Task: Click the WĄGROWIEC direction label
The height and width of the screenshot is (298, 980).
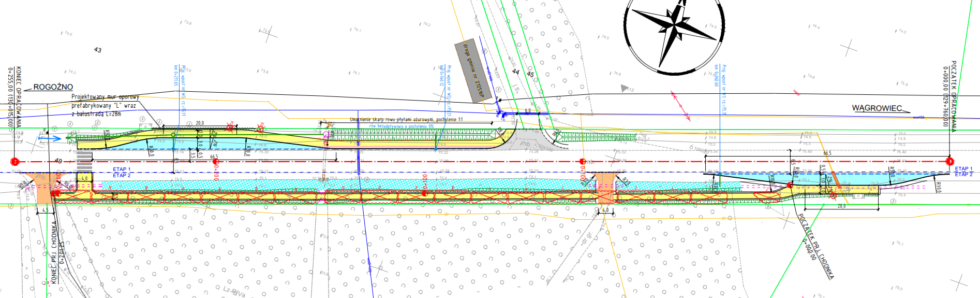Action: pos(877,108)
